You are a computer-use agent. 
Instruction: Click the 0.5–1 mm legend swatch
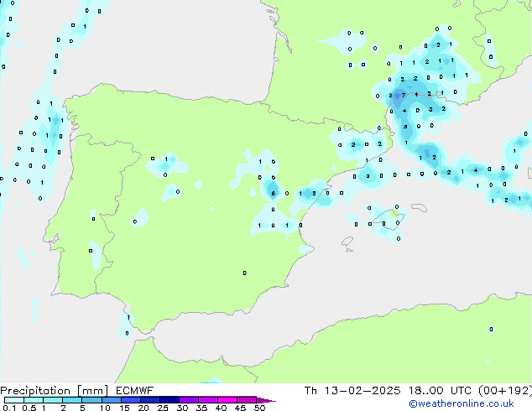tap(34, 400)
